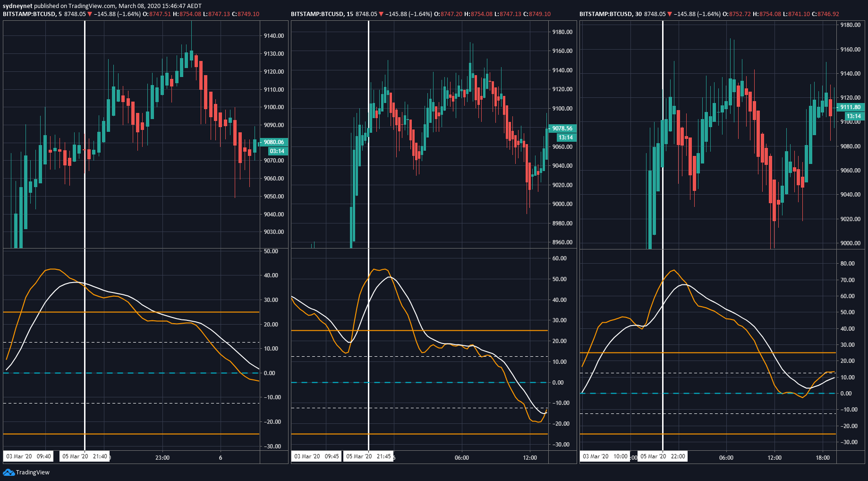Click the sydneynet author name in header
The height and width of the screenshot is (481, 868).
tap(17, 6)
